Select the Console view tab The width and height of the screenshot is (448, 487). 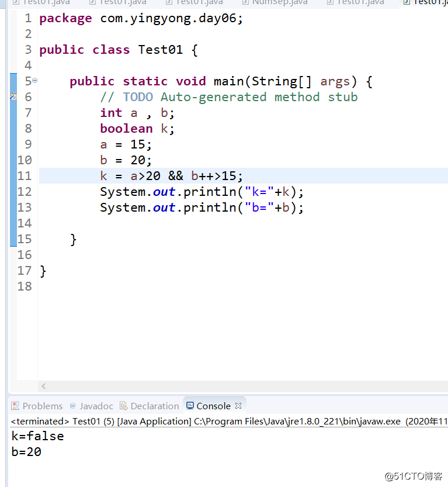point(213,406)
